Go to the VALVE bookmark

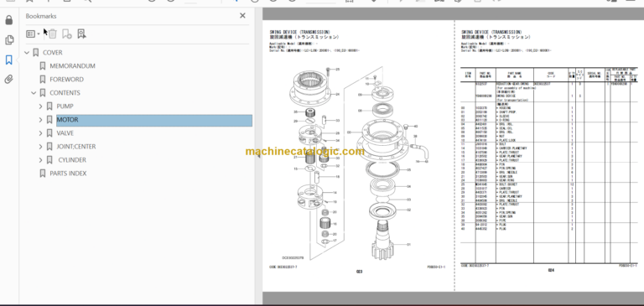pos(65,133)
